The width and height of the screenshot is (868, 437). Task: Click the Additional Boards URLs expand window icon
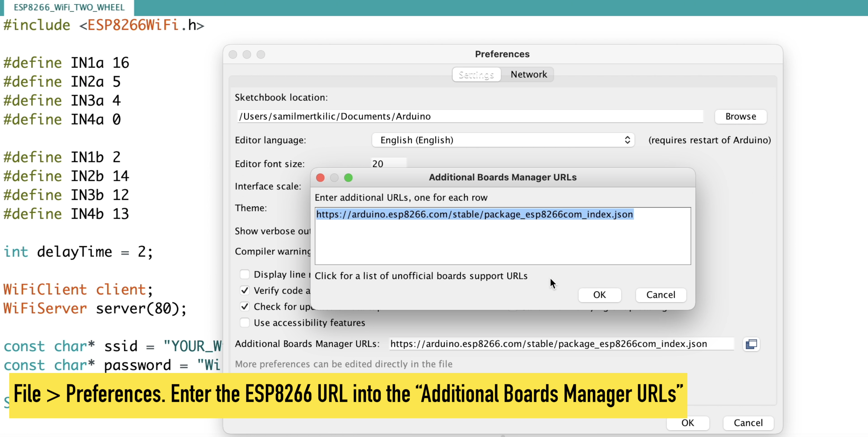click(751, 344)
